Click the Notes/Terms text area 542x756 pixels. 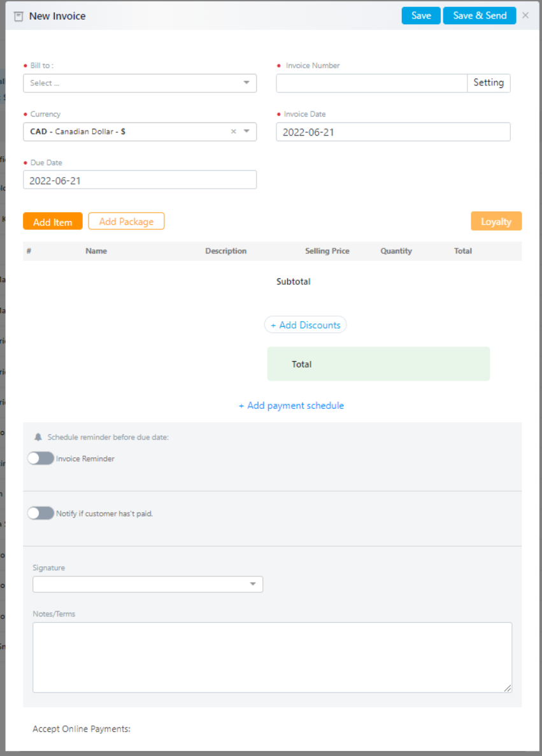[x=272, y=658]
